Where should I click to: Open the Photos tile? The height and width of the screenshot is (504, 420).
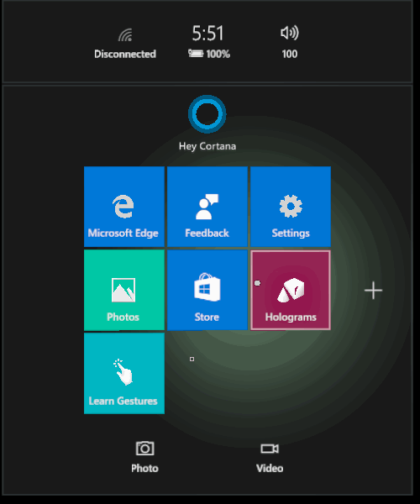coord(124,290)
